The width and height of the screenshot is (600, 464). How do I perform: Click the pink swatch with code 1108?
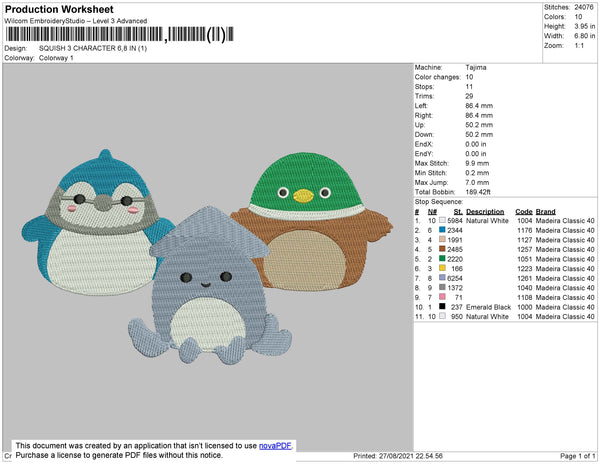[442, 297]
